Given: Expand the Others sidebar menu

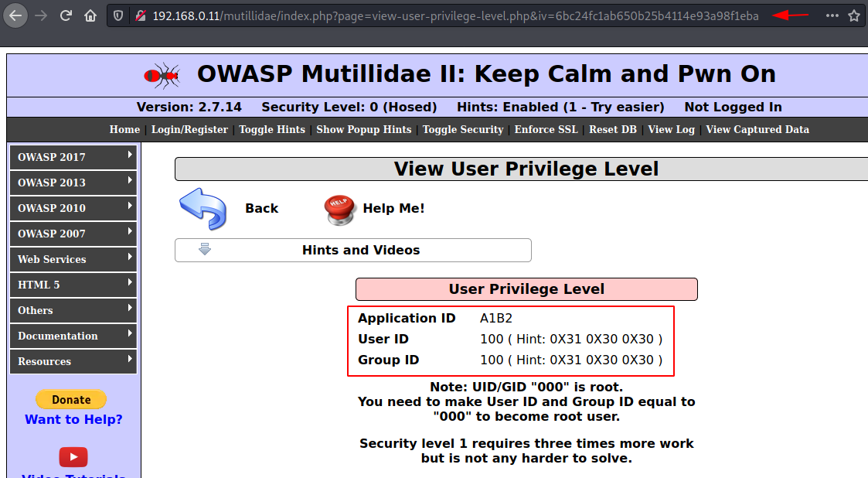Looking at the screenshot, I should pos(73,309).
